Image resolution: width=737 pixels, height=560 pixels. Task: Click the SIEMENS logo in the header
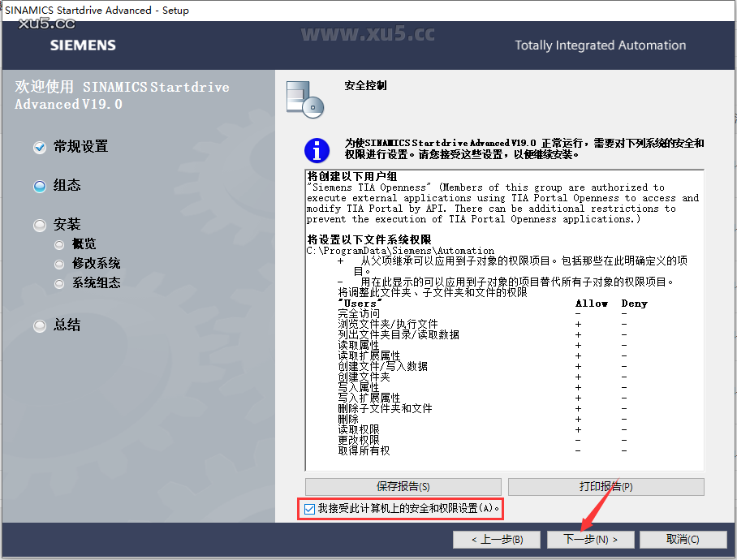[x=82, y=45]
